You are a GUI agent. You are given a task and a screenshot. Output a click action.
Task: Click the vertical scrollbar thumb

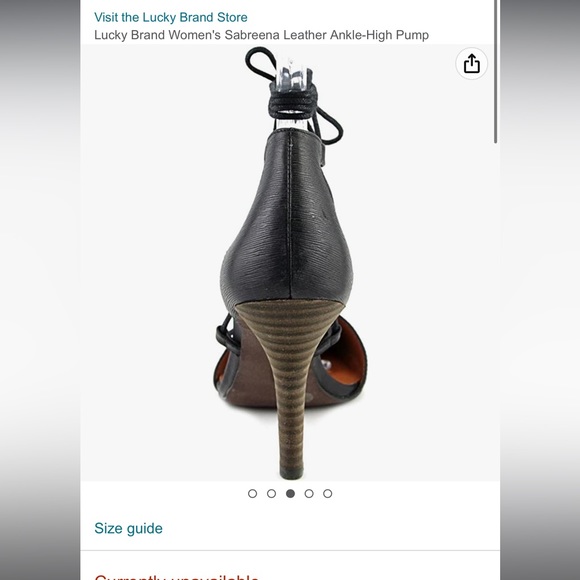[x=496, y=71]
